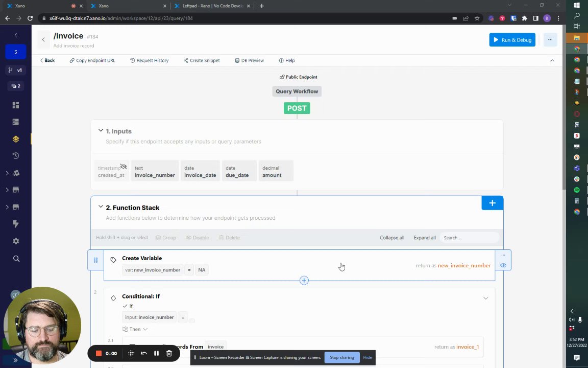Open a new Chrome tab
This screenshot has width=588, height=368.
tap(262, 6)
